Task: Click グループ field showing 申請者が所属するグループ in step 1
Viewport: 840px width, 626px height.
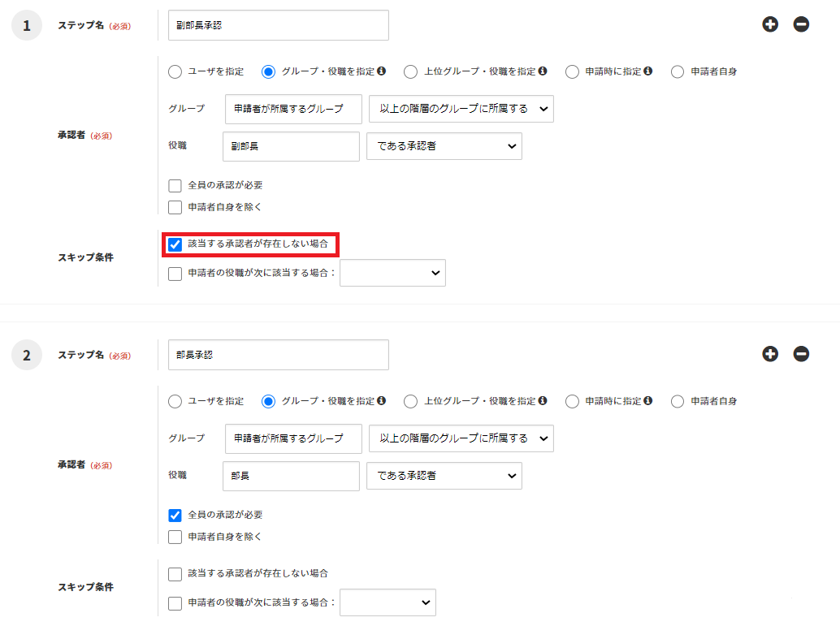Action: pyautogui.click(x=292, y=109)
